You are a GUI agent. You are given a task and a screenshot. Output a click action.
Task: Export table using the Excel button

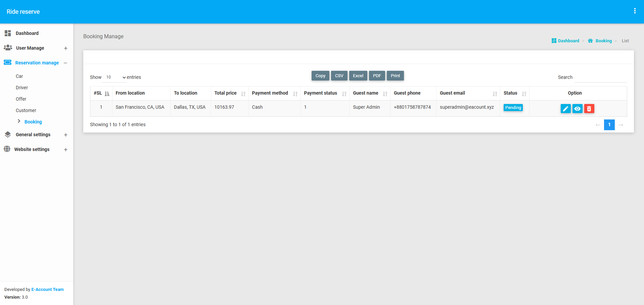coord(358,76)
